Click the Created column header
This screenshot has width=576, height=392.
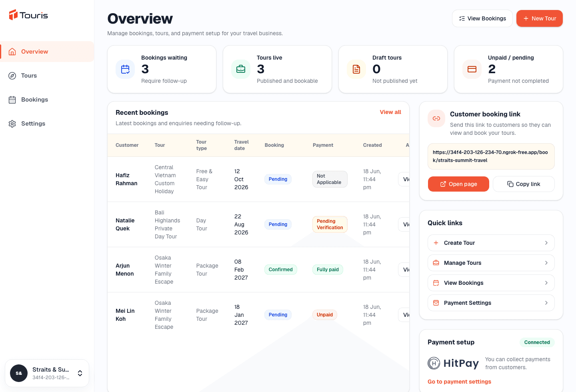point(372,145)
